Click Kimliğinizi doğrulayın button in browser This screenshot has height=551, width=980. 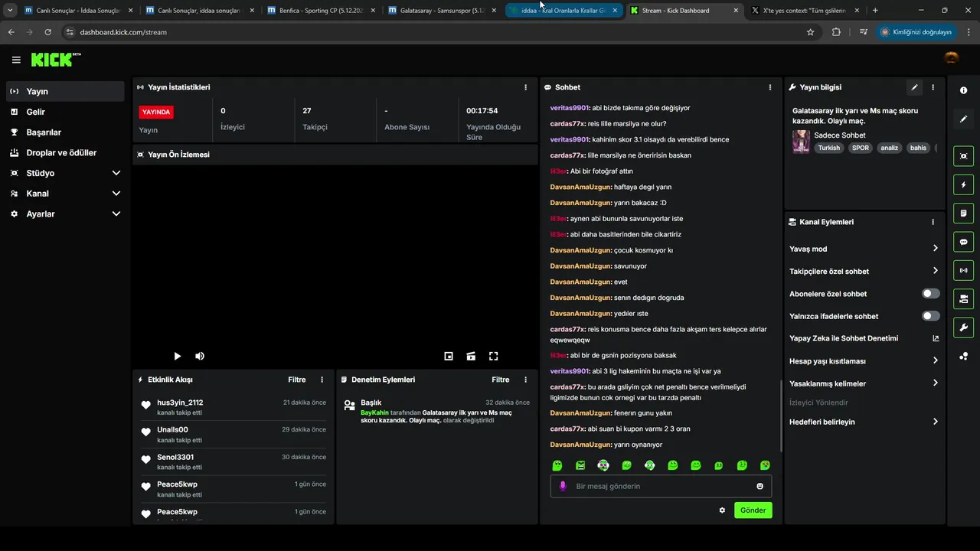click(x=916, y=32)
